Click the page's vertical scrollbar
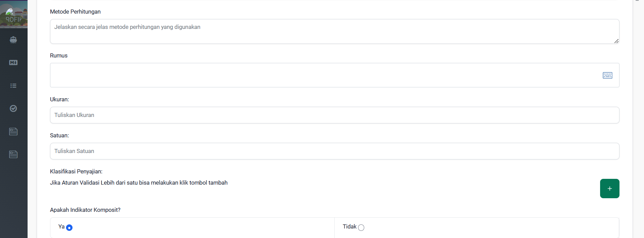 (639, 119)
